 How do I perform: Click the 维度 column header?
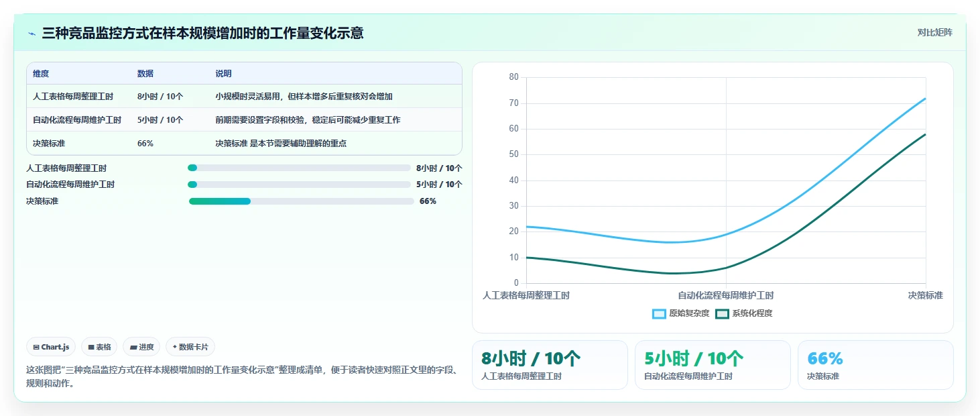click(41, 74)
